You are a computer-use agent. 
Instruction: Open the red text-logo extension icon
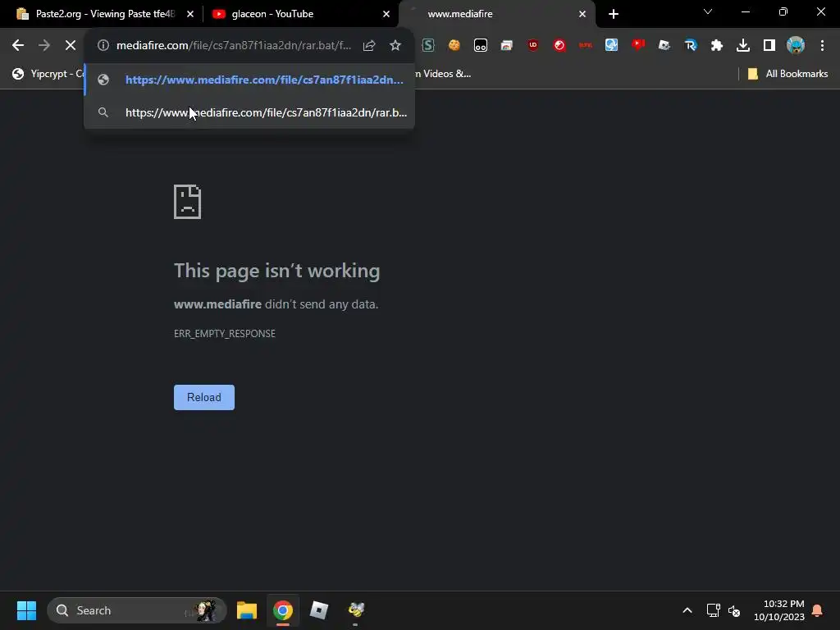pyautogui.click(x=586, y=46)
